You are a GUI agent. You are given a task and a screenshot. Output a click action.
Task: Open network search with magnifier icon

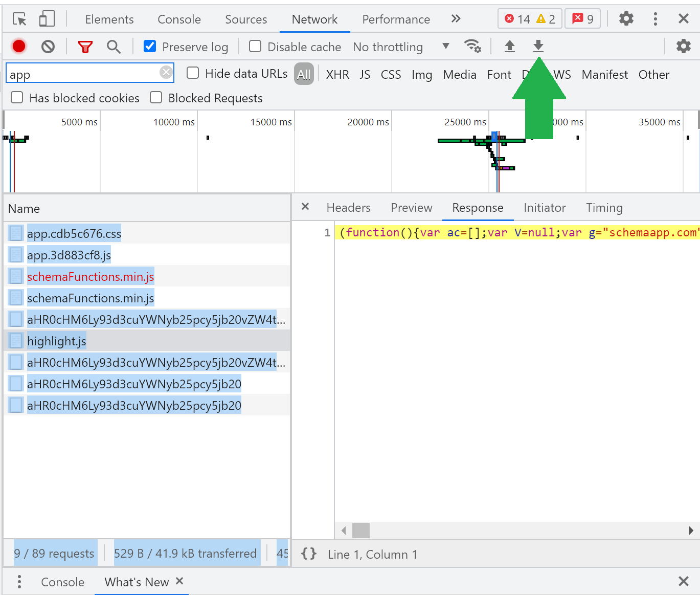click(x=114, y=47)
